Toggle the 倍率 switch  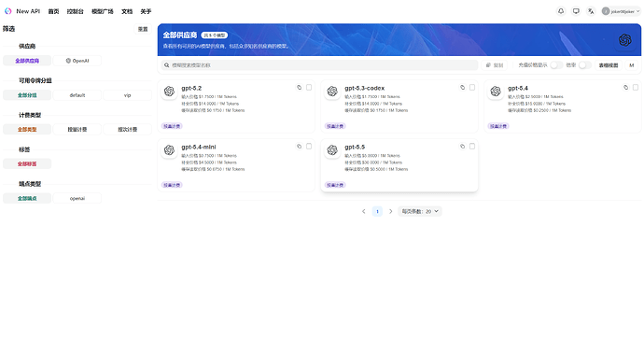click(x=585, y=65)
